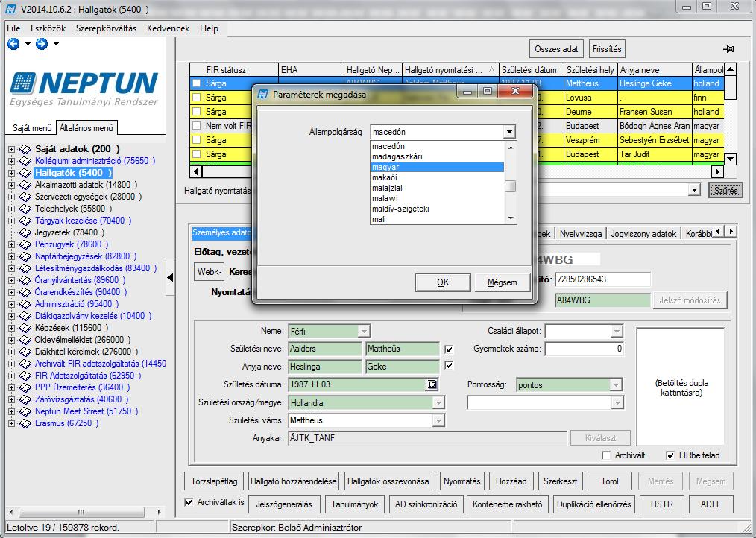
Task: Uncheck the FIRbe felad checkbox
Action: coord(670,455)
